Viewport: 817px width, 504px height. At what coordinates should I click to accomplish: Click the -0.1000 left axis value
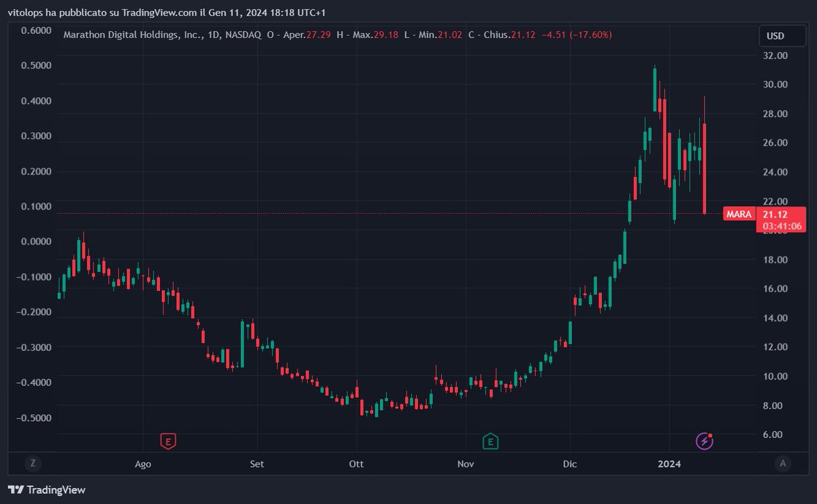(x=34, y=278)
